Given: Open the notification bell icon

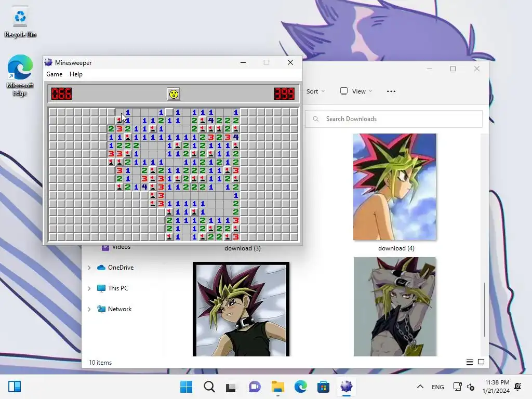Looking at the screenshot, I should coord(518,387).
